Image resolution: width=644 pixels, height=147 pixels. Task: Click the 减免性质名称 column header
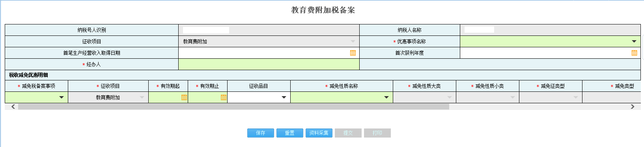coord(342,86)
